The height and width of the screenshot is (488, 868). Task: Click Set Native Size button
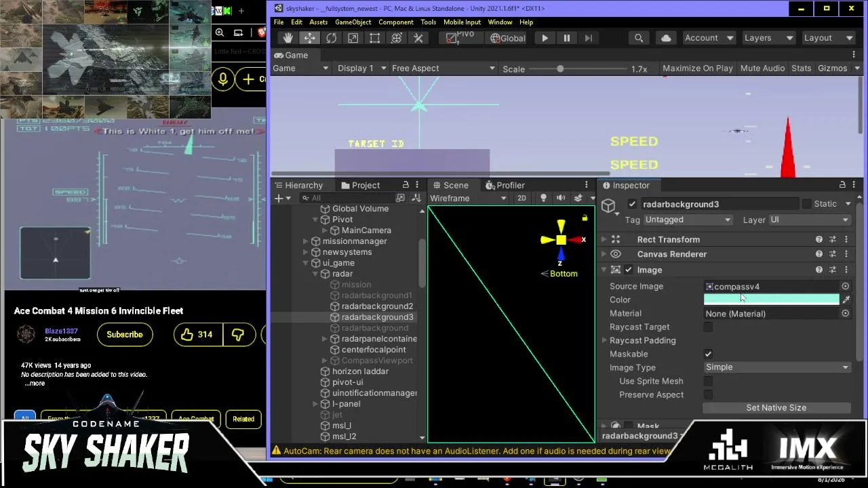coord(776,408)
